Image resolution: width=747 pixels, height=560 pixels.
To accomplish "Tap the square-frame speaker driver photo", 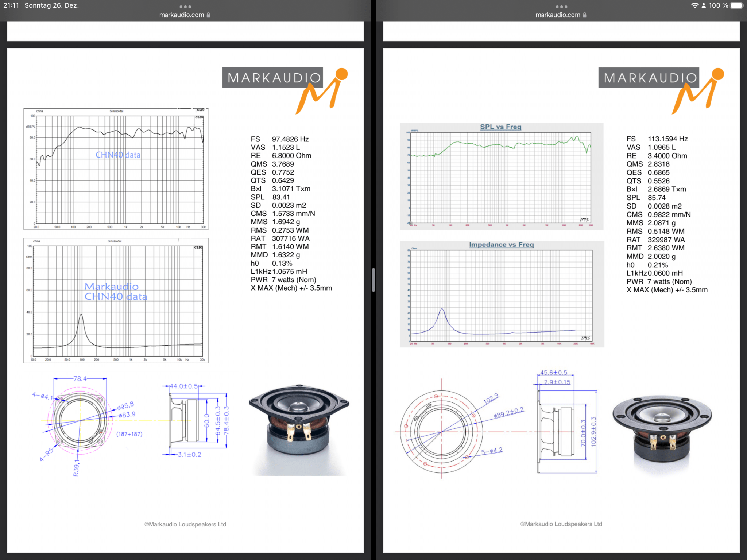I will [299, 429].
